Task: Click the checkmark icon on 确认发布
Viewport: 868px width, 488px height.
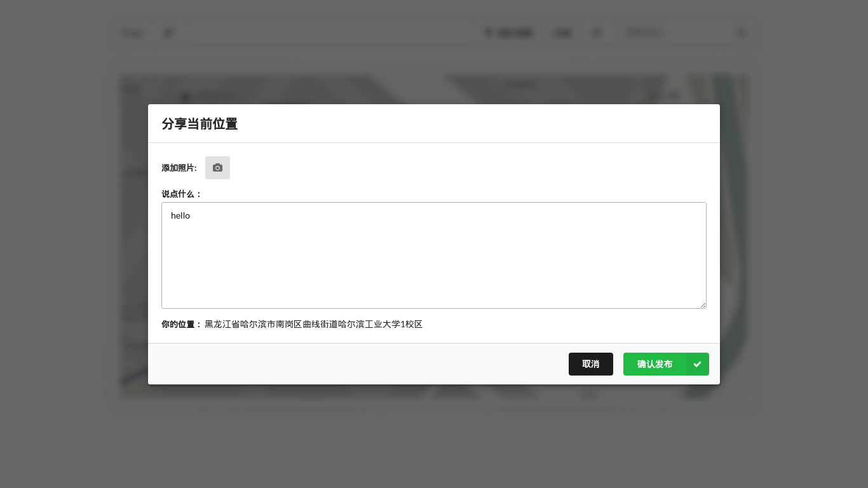Action: pos(697,364)
